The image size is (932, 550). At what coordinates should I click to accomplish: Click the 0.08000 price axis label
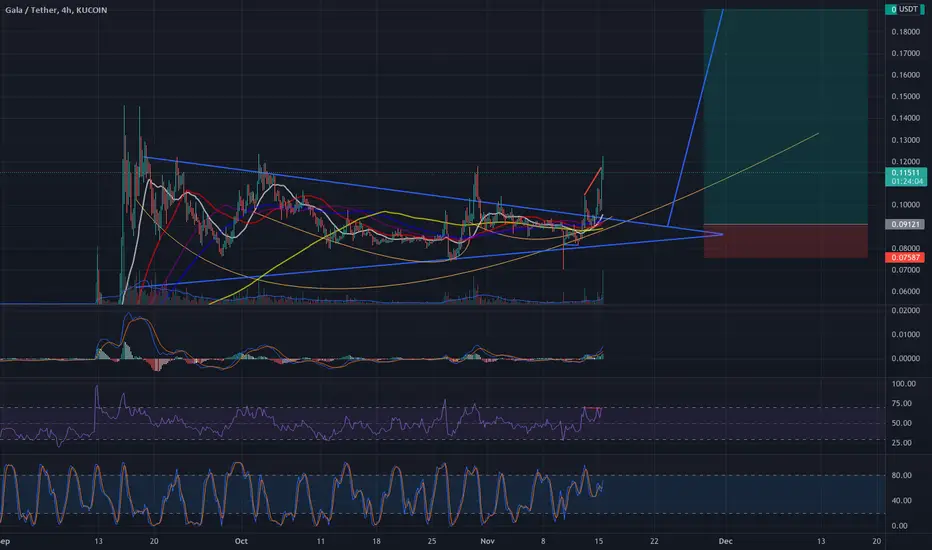(905, 249)
